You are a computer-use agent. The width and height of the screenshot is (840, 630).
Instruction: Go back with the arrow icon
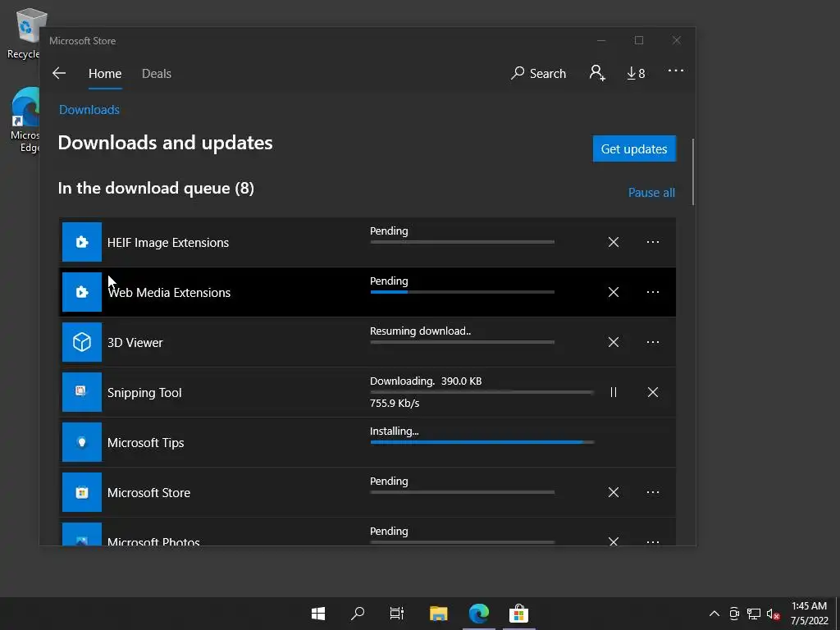59,73
